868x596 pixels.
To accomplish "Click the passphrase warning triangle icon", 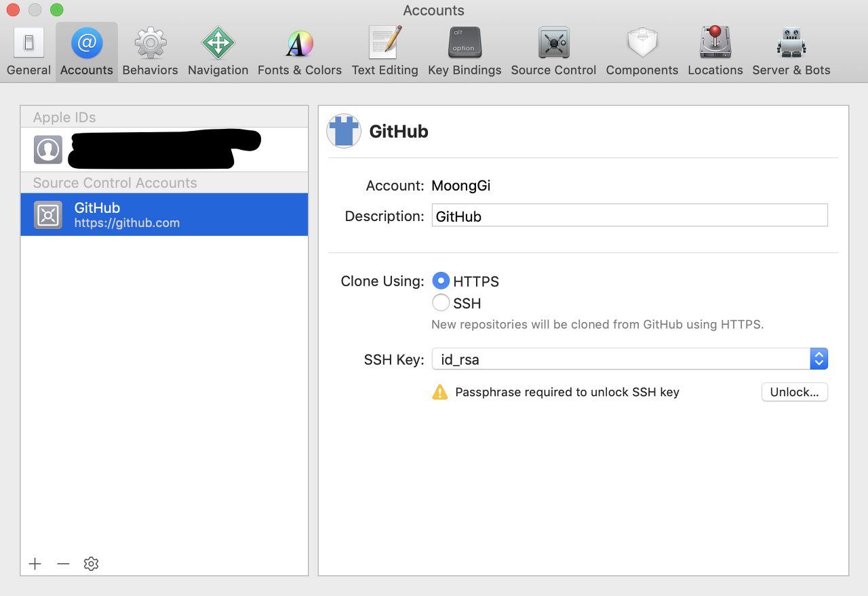I will coord(440,392).
